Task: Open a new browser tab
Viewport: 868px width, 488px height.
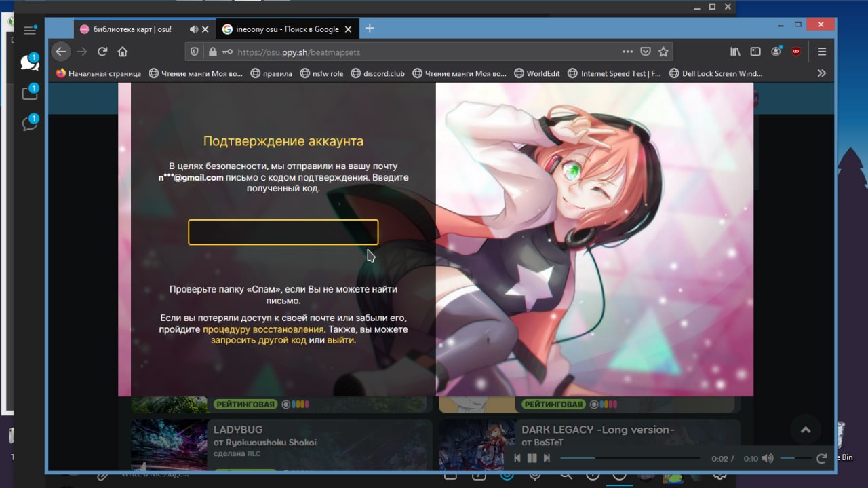Action: coord(370,29)
